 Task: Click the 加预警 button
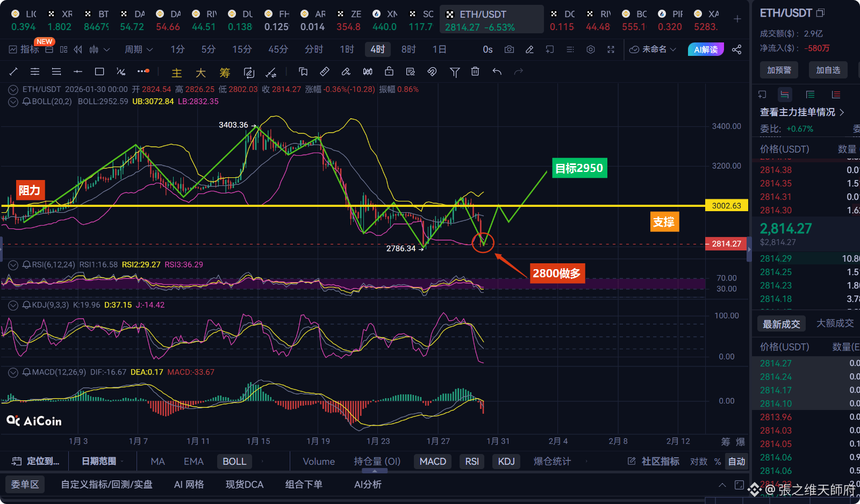(x=779, y=70)
